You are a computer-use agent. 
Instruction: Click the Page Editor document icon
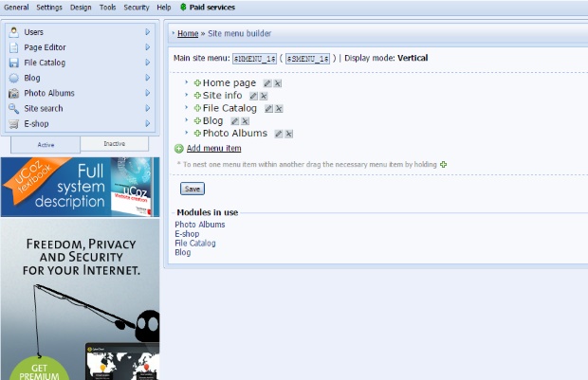point(14,47)
